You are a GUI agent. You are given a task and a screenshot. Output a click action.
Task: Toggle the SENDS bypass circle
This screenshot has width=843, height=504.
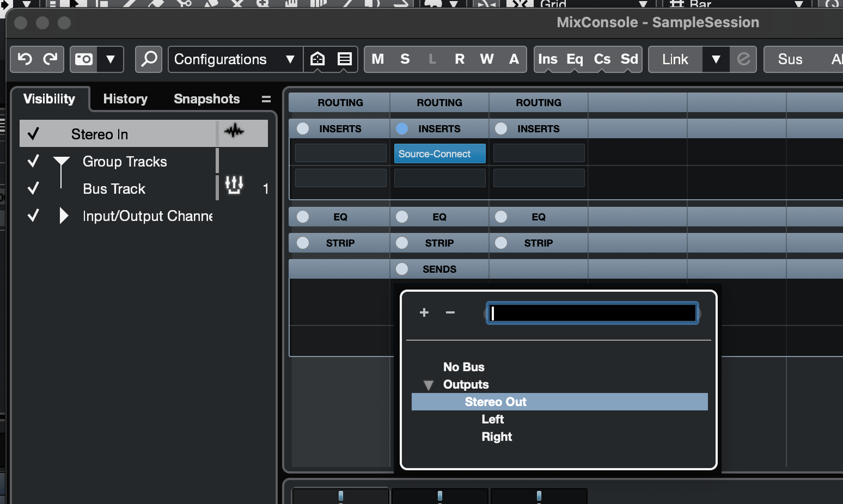[x=402, y=269]
